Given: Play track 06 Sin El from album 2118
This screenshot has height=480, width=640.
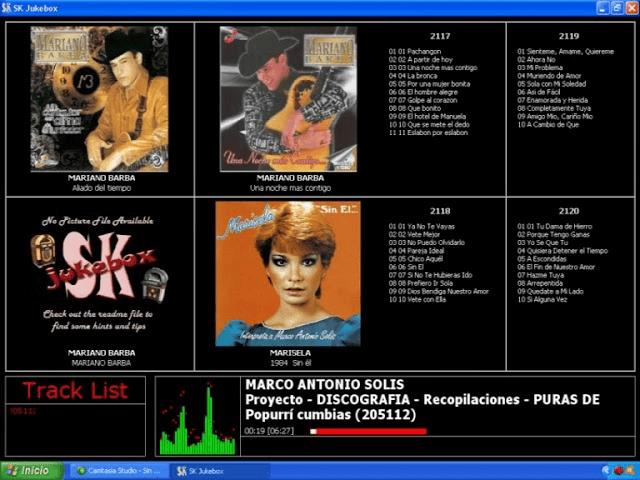Looking at the screenshot, I should pos(406,267).
